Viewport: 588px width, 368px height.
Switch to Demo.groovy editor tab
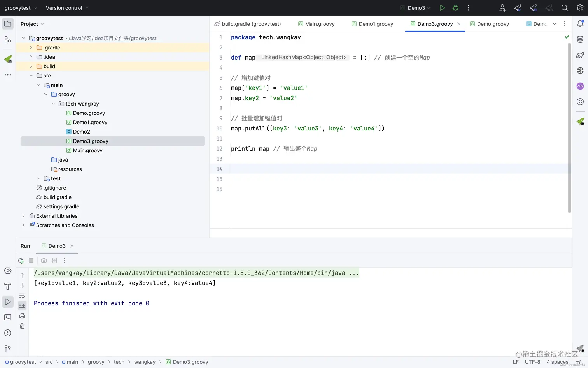(x=489, y=24)
